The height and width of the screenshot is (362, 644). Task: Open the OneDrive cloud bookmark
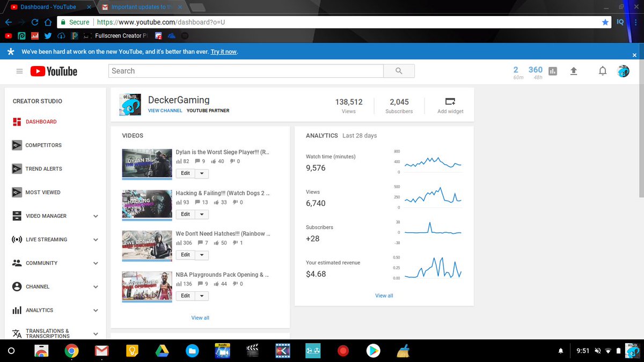coord(172,36)
